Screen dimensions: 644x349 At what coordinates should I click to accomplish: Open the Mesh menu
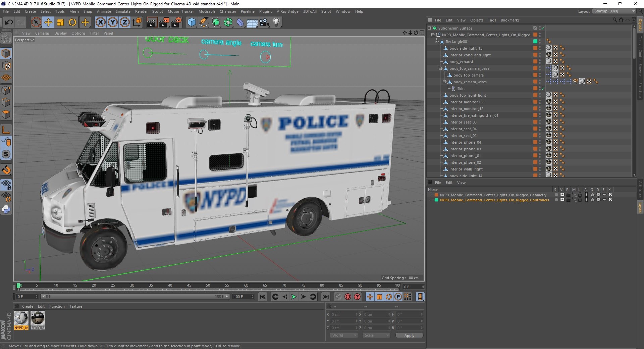point(74,11)
